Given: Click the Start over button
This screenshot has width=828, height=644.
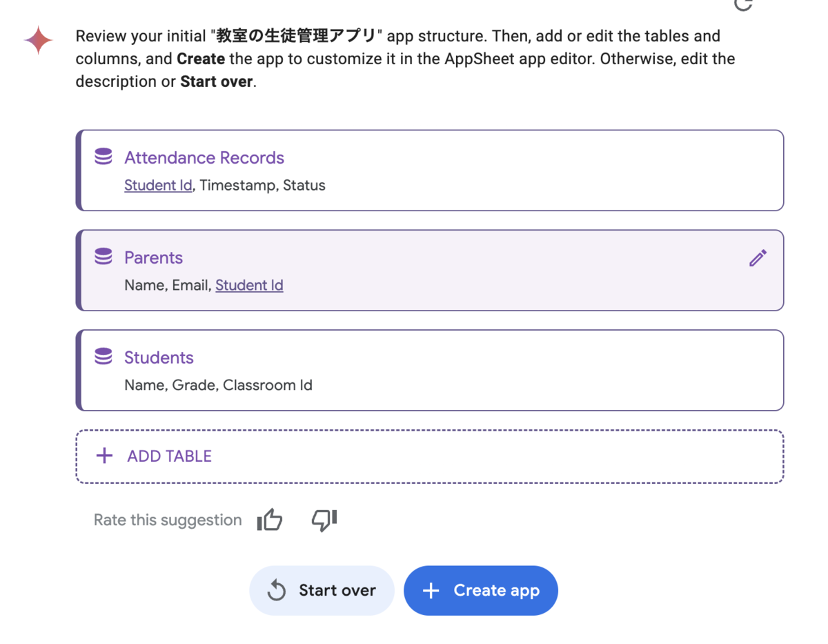Looking at the screenshot, I should (322, 591).
